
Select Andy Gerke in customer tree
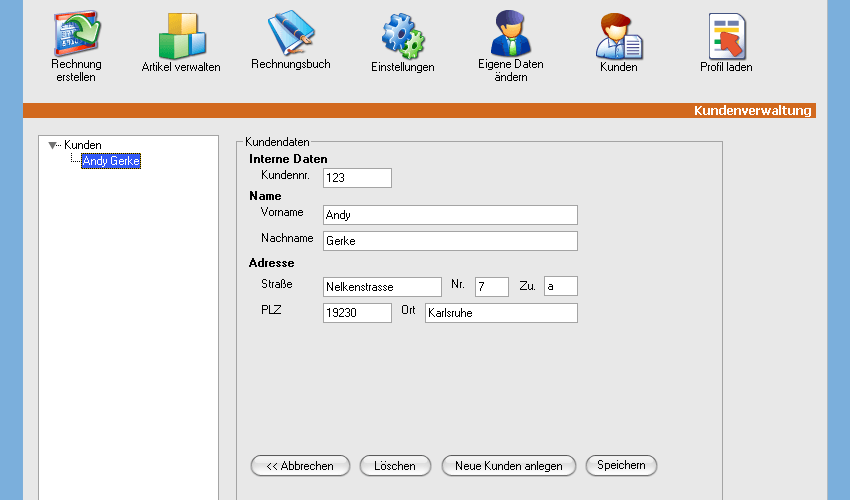[x=111, y=161]
